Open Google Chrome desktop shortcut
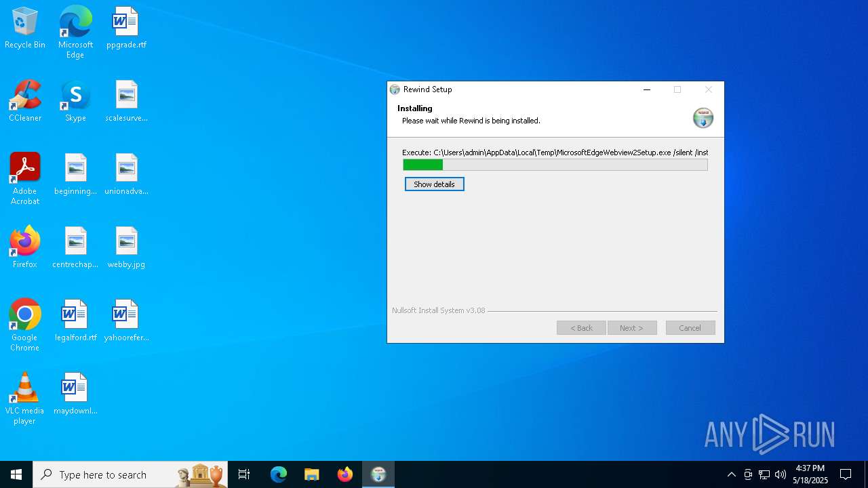The height and width of the screenshot is (488, 868). pyautogui.click(x=25, y=325)
